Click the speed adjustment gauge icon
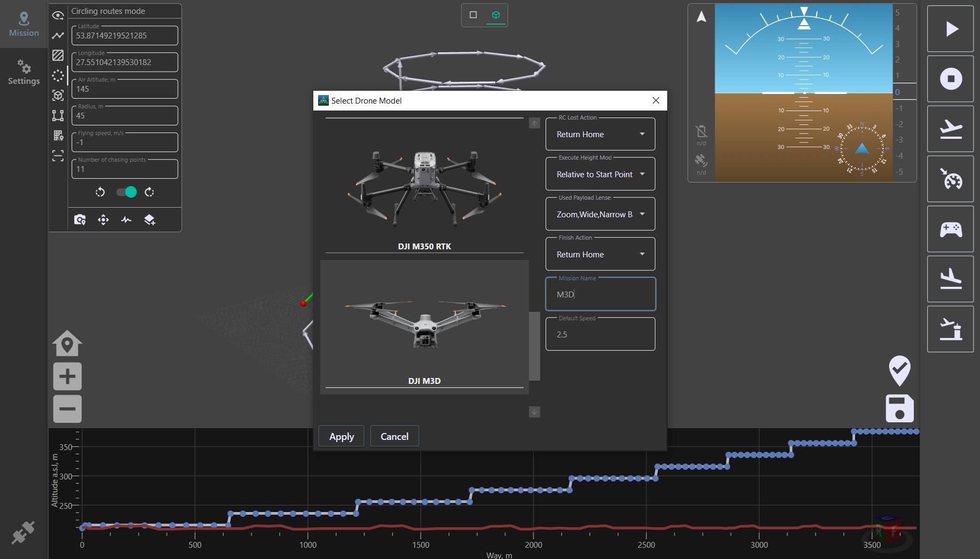 (950, 178)
